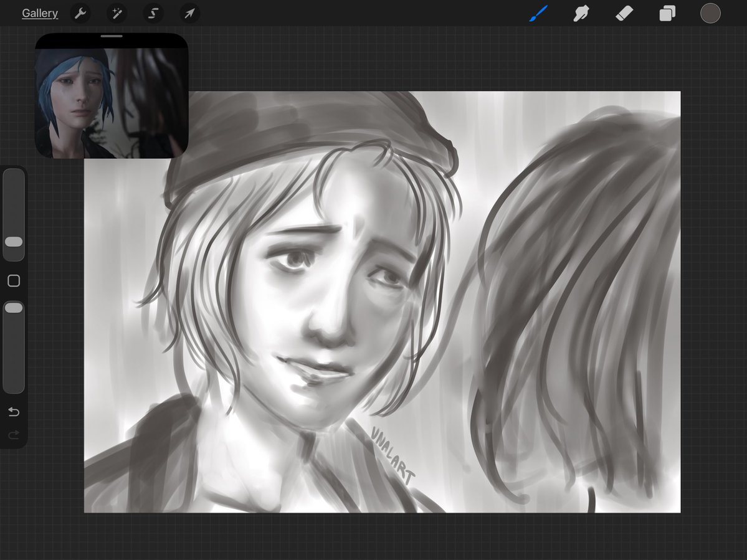Select the Brush tool
Screen dimensions: 747x560
[539, 13]
